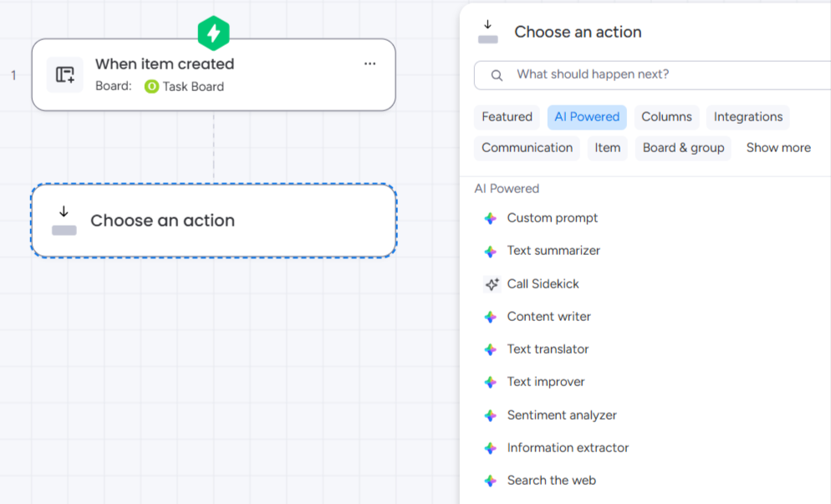Open the Columns category filter
The image size is (831, 504).
[666, 117]
